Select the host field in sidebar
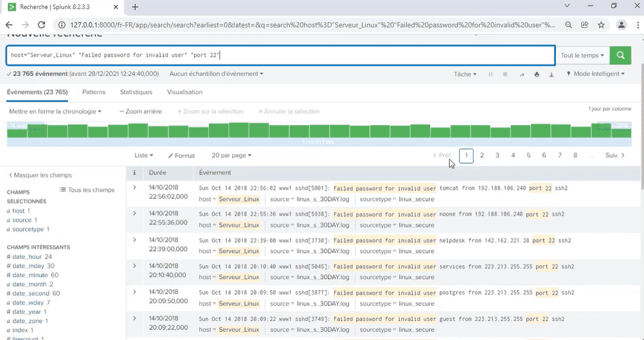 pos(18,211)
